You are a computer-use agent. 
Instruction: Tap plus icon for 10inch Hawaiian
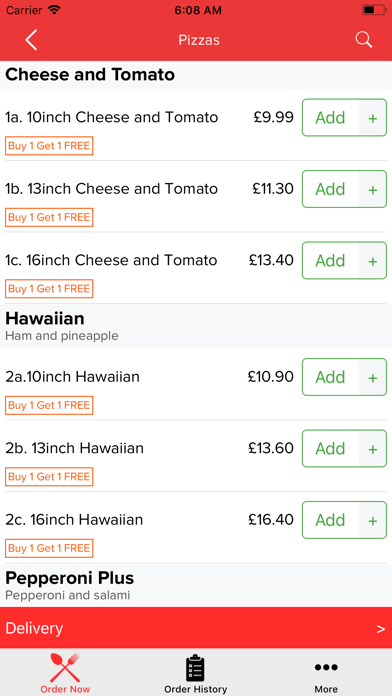[372, 377]
